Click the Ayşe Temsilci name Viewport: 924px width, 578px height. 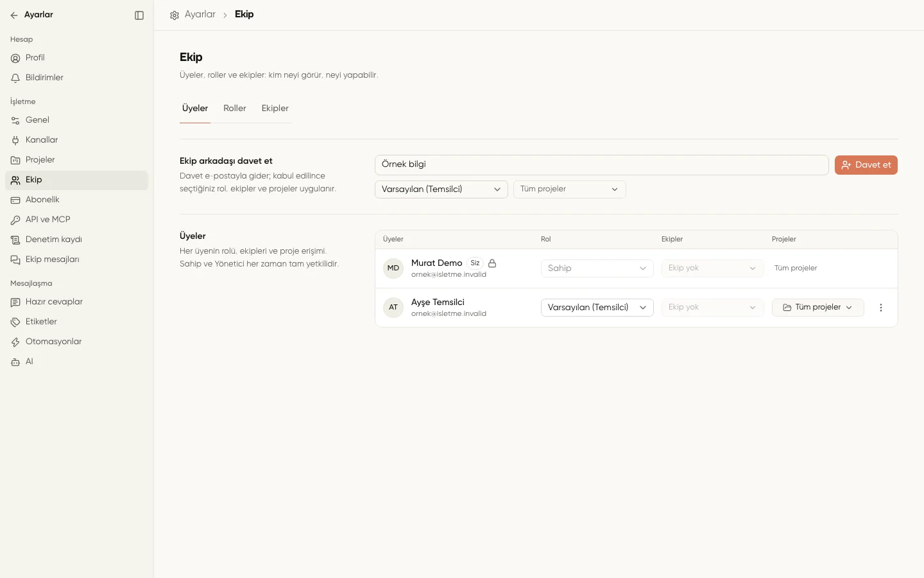438,302
